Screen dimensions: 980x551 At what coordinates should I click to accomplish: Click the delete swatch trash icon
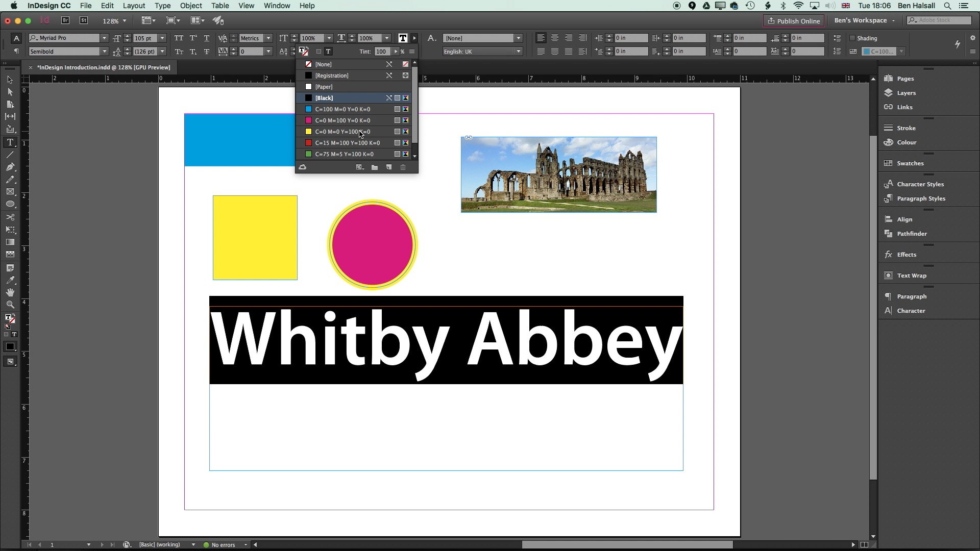pos(403,167)
